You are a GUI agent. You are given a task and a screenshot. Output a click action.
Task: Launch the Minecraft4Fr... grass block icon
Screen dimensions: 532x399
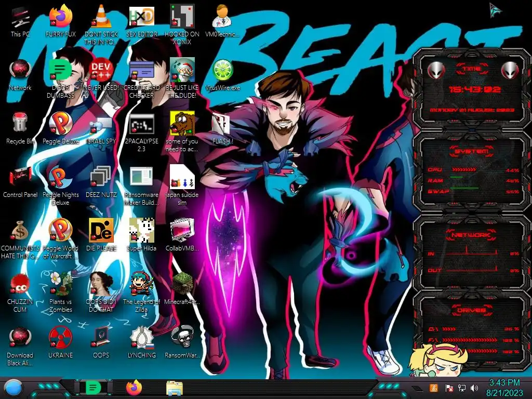(x=182, y=283)
